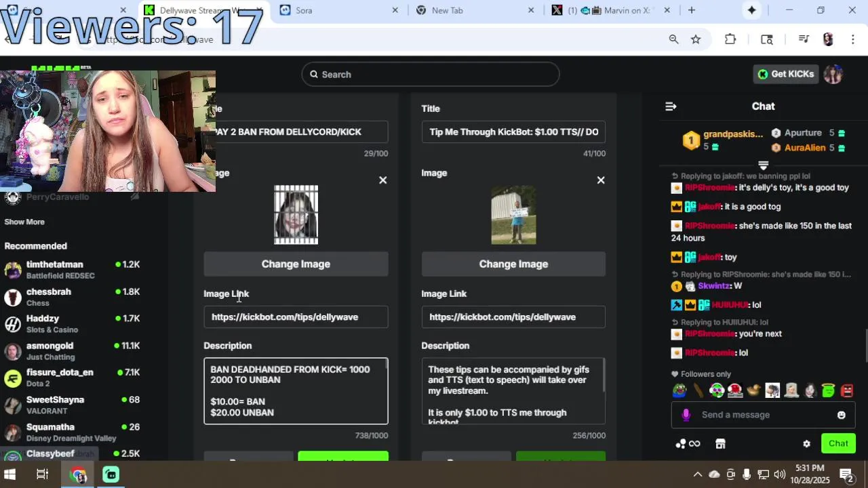868x488 pixels.
Task: Open SweetShayna recommended channel
Action: 71,405
